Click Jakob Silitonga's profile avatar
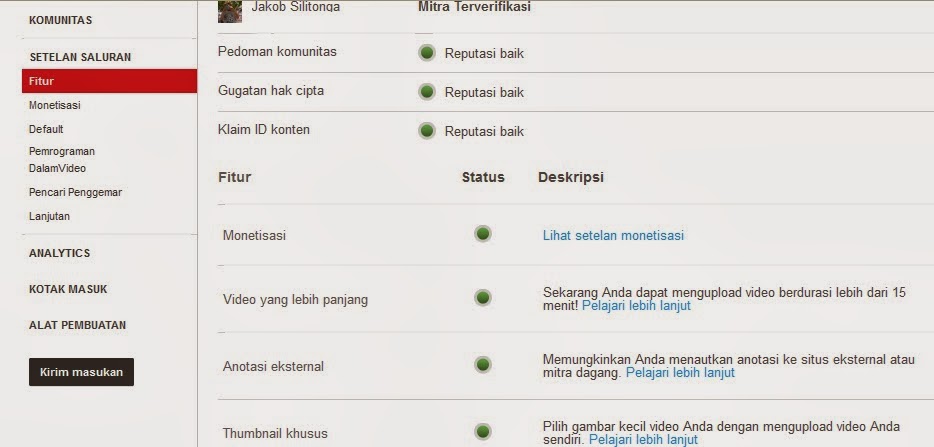Viewport: 934px width, 447px height. pos(230,11)
